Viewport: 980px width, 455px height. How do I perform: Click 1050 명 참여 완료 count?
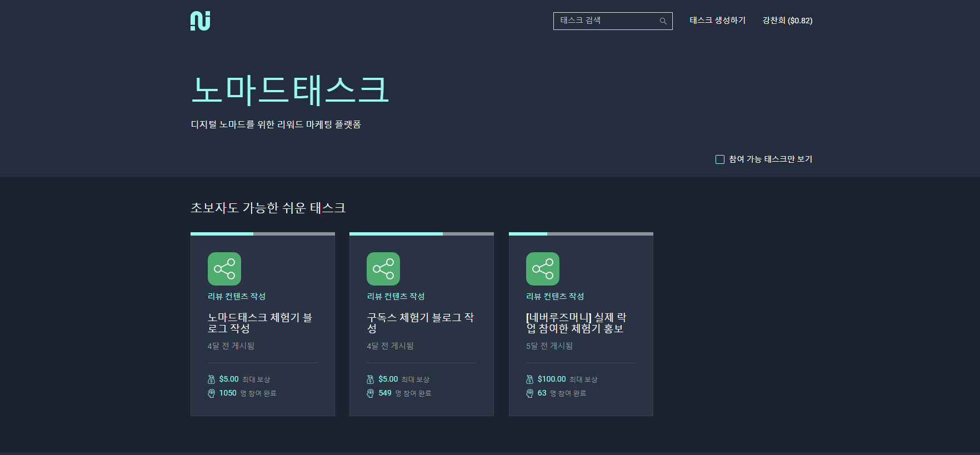[248, 393]
